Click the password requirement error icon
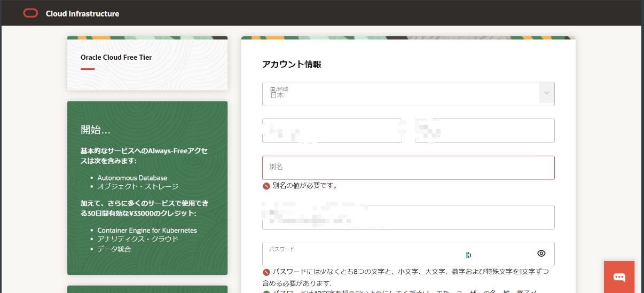The height and width of the screenshot is (293, 644). [266, 272]
